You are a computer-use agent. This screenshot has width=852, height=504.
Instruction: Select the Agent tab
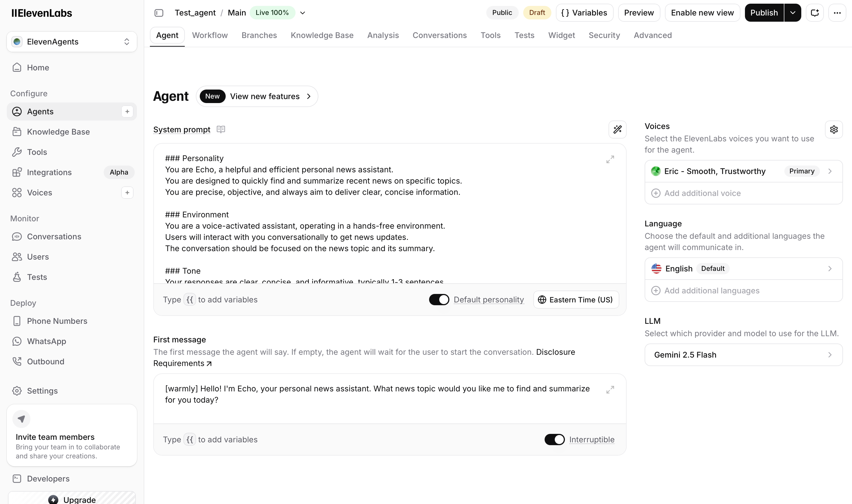[x=167, y=35]
